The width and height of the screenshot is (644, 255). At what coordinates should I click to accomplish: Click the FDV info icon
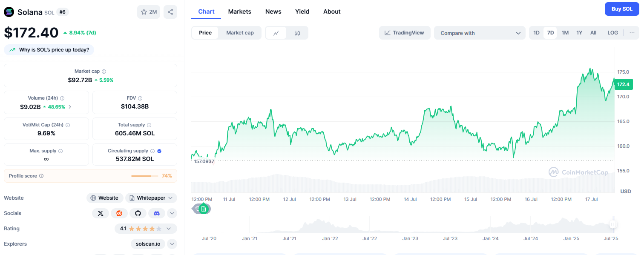pyautogui.click(x=140, y=98)
